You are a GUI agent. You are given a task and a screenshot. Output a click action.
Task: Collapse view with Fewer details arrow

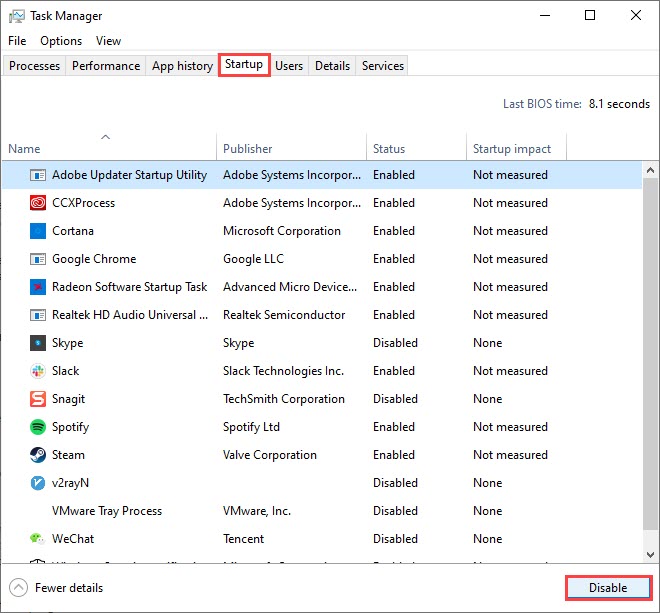[19, 588]
